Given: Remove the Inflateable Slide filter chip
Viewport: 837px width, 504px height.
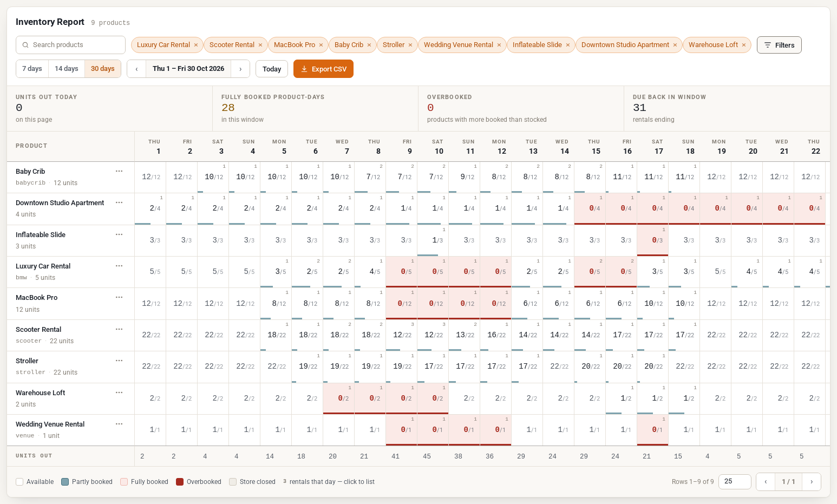Looking at the screenshot, I should click(568, 45).
